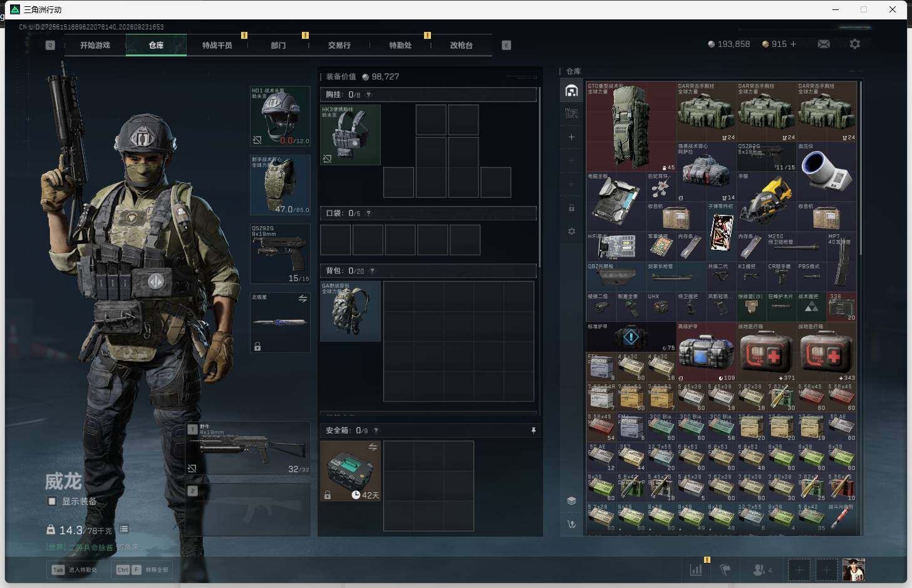Add a stash page with first plus button
The image size is (912, 588).
tap(571, 137)
